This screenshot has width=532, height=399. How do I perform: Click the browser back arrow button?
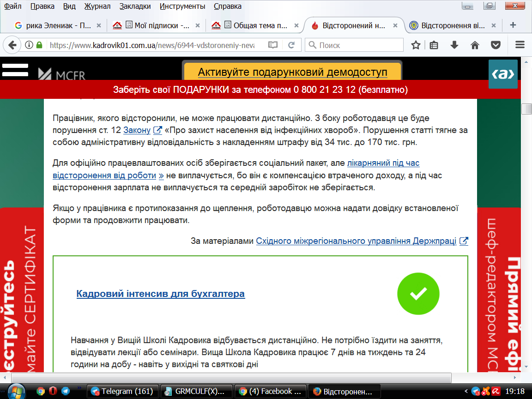pos(12,45)
